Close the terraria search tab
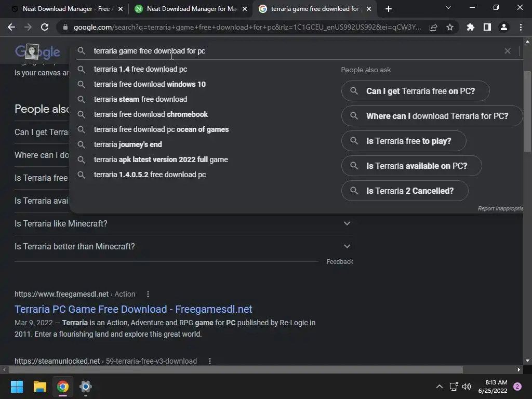The image size is (532, 399). click(369, 9)
